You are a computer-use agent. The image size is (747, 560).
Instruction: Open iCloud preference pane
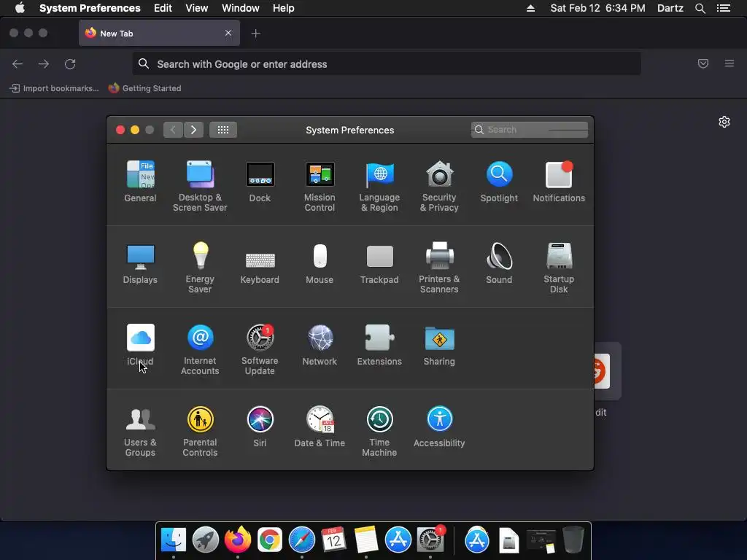point(141,345)
